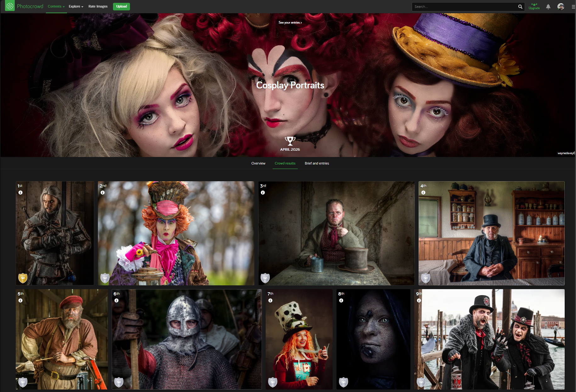Show info for the 5th place image
The image size is (576, 392).
20,300
